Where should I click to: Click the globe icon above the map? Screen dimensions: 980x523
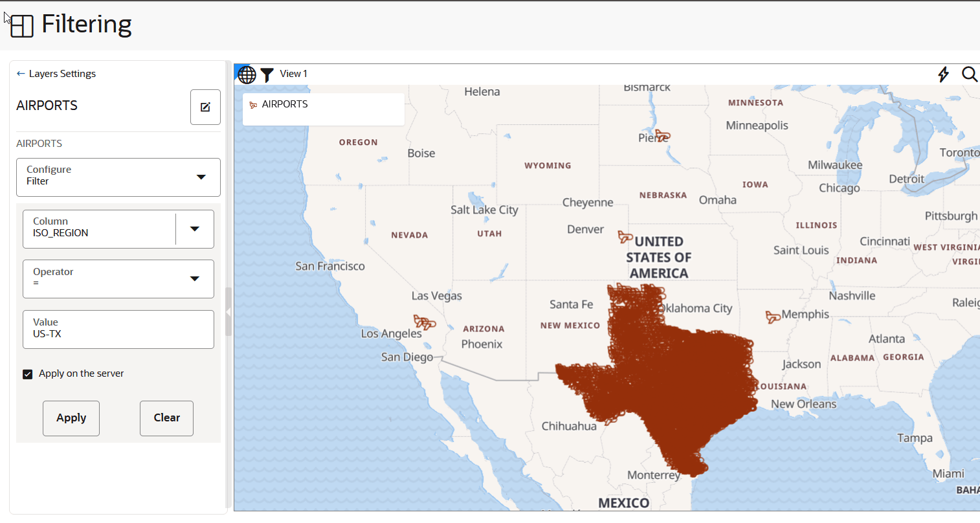click(x=247, y=74)
